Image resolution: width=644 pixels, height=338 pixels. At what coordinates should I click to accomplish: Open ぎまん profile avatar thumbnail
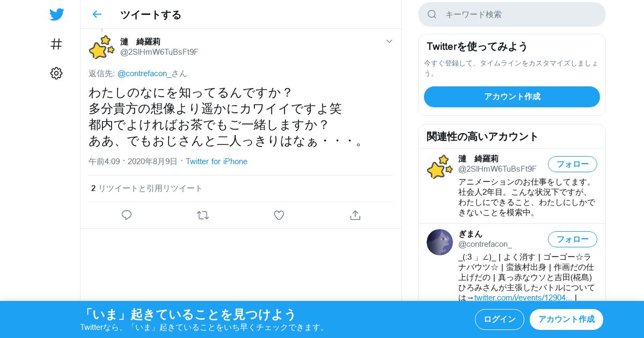pos(440,242)
